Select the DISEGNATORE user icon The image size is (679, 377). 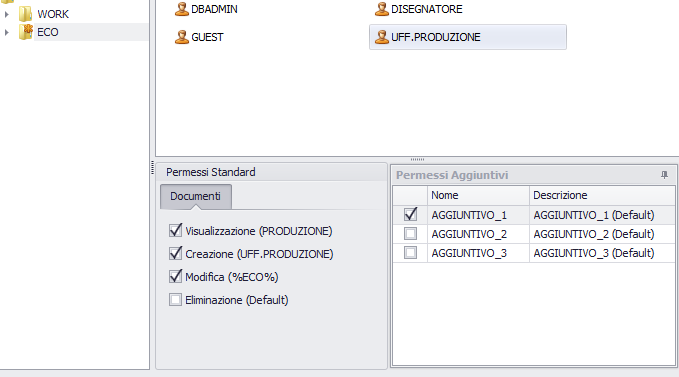click(382, 9)
